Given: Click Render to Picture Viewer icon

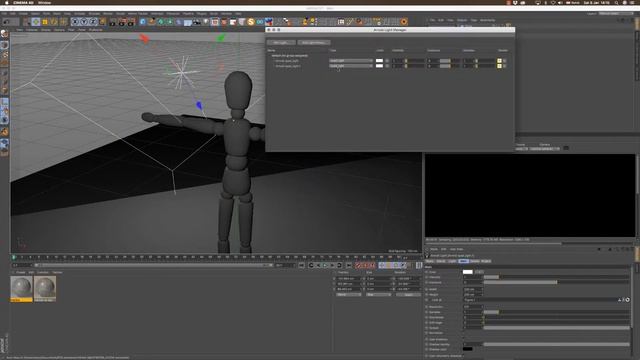Looking at the screenshot, I should pos(122,22).
